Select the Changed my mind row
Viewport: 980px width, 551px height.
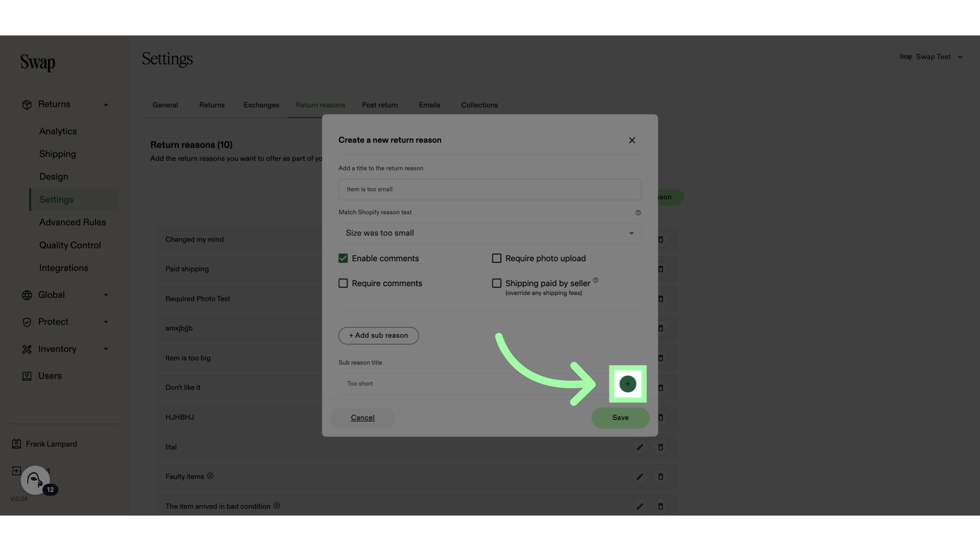tap(239, 240)
